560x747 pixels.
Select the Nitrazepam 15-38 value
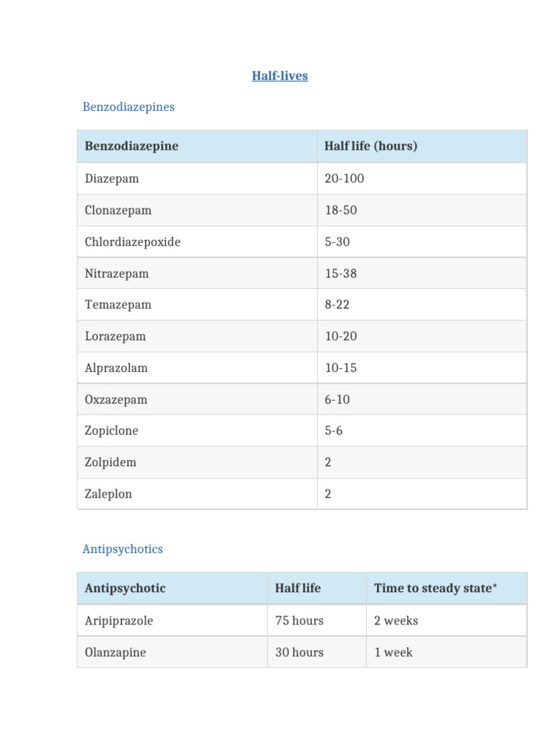[x=341, y=274]
